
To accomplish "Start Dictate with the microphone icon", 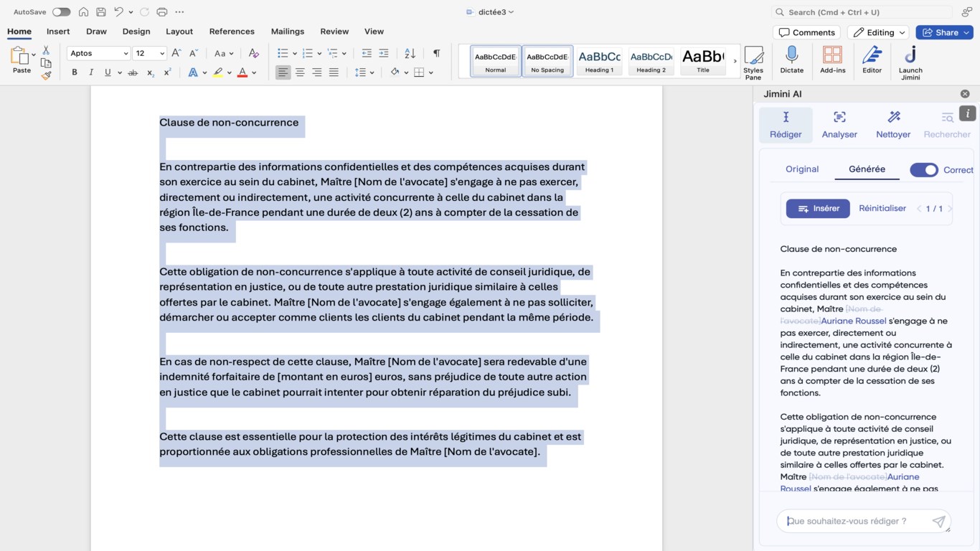I will click(x=792, y=60).
